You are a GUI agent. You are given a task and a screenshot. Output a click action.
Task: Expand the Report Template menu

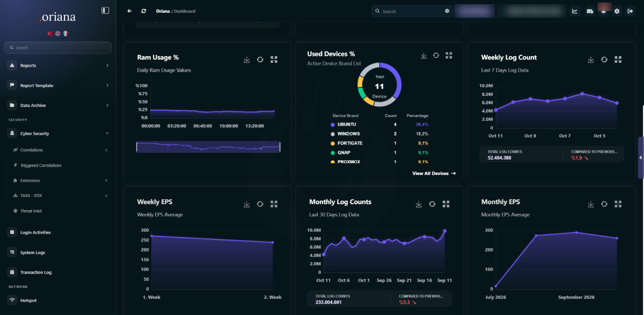point(58,85)
